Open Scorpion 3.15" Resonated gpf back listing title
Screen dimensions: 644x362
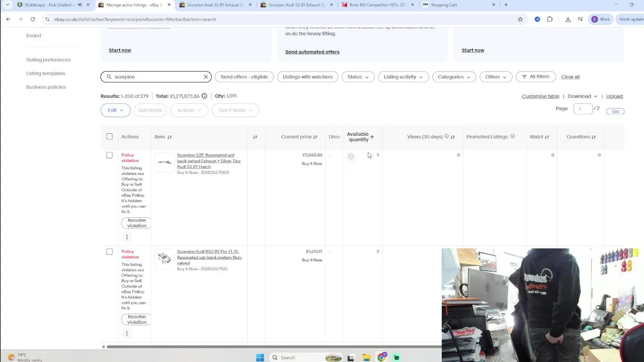pos(209,161)
